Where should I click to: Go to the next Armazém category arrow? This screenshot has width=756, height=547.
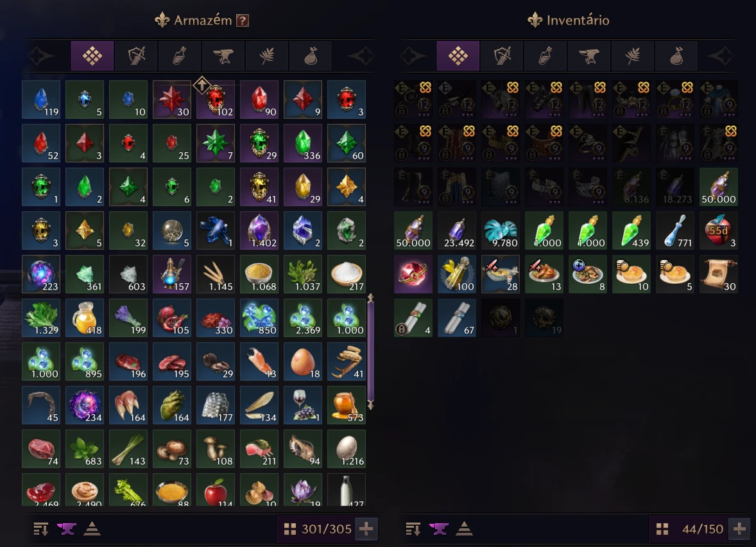click(361, 56)
